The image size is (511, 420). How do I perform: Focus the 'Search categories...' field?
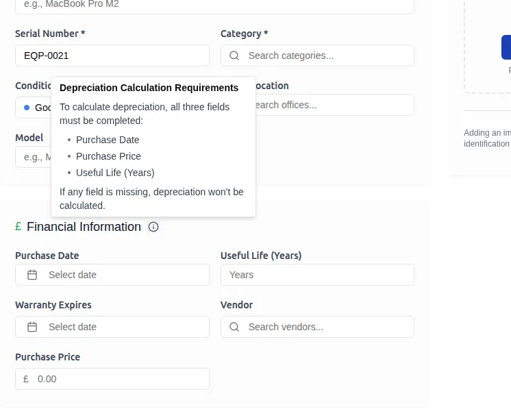tap(325, 55)
